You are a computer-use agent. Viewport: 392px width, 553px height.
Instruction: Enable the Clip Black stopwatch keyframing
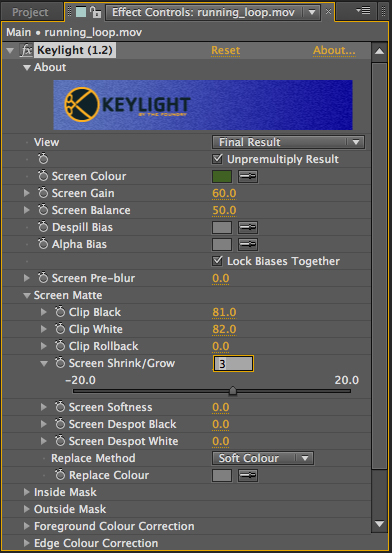click(x=60, y=312)
